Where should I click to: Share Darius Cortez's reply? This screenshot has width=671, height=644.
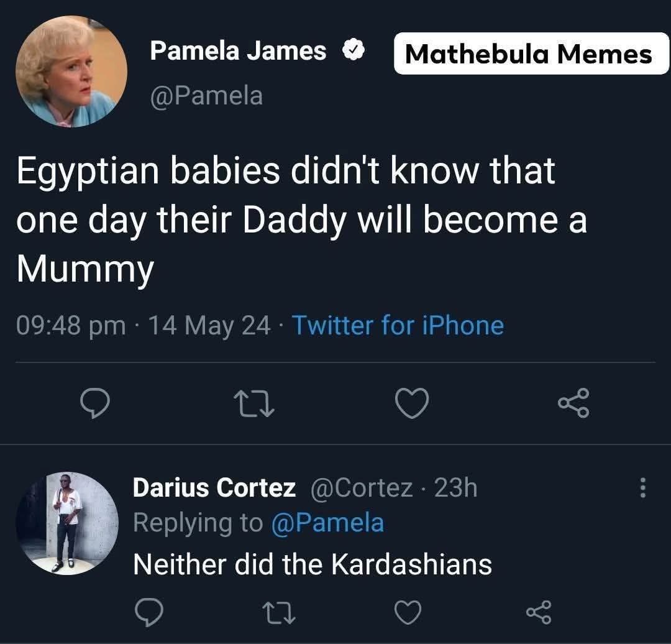(x=538, y=613)
